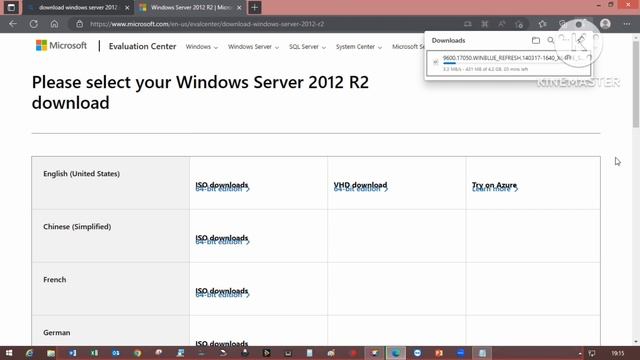The width and height of the screenshot is (640, 360).
Task: Click the 'Chinese (Simplified)' row label
Action: (x=77, y=227)
